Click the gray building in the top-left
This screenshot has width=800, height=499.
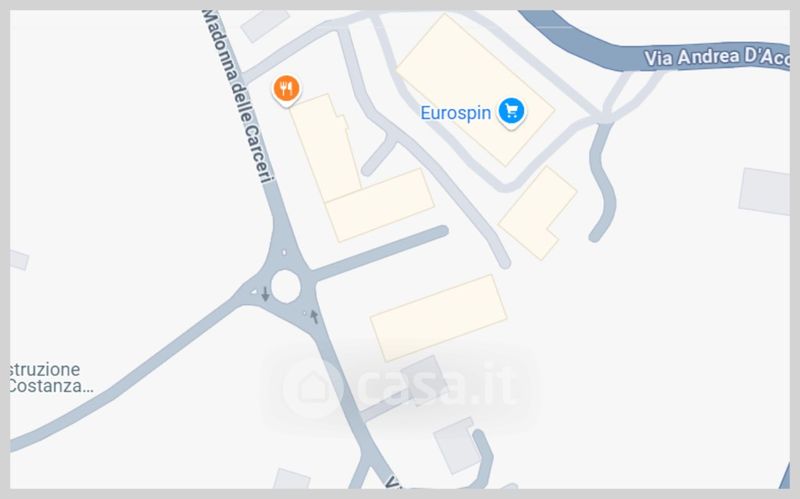[265, 25]
